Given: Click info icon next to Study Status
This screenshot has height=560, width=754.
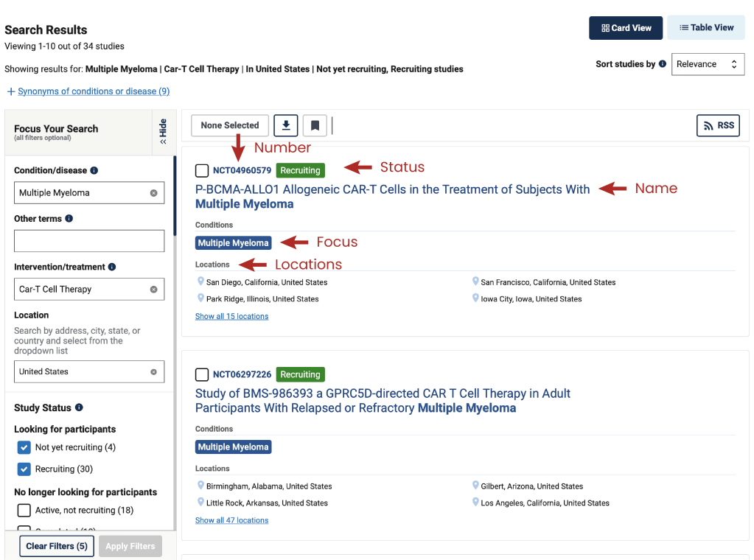Looking at the screenshot, I should click(x=79, y=407).
